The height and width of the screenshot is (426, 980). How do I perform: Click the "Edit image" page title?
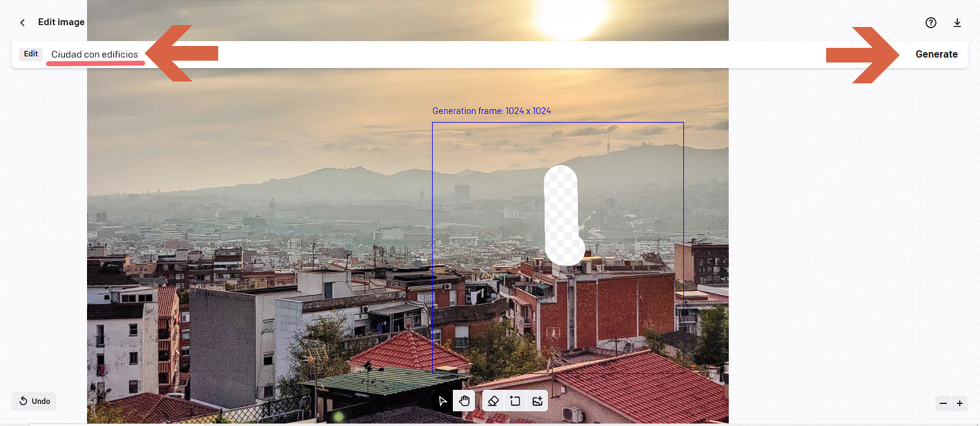pos(61,22)
